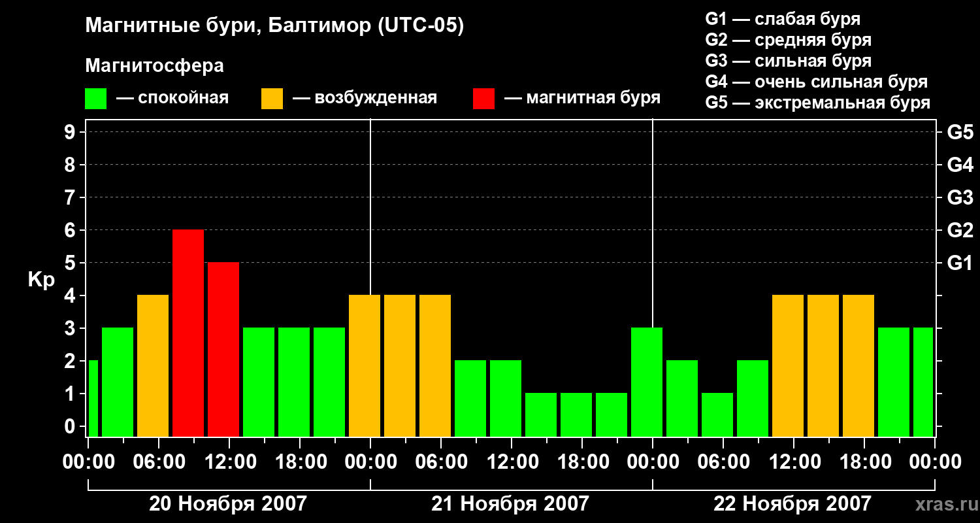Viewport: 980px width, 523px height.
Task: Click the '20 Ноября 2007' date label
Action: (x=228, y=503)
